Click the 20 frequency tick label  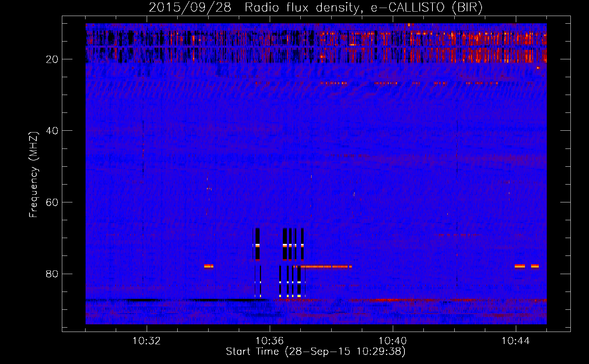52,59
